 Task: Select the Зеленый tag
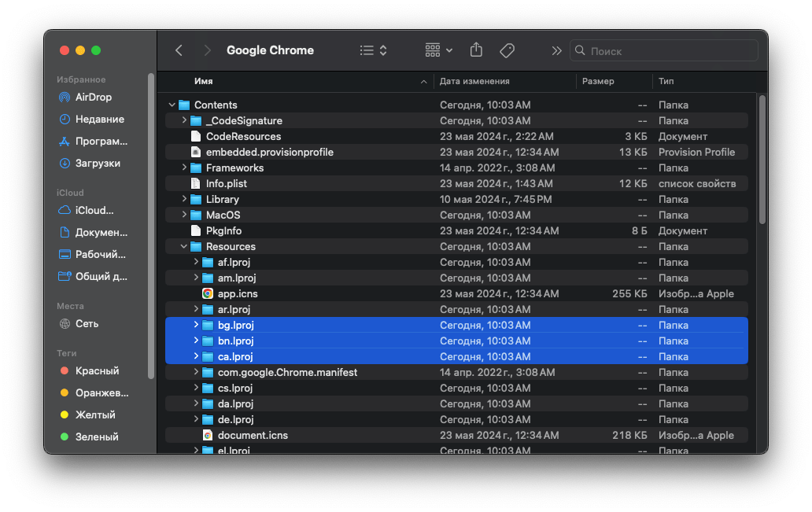(97, 436)
